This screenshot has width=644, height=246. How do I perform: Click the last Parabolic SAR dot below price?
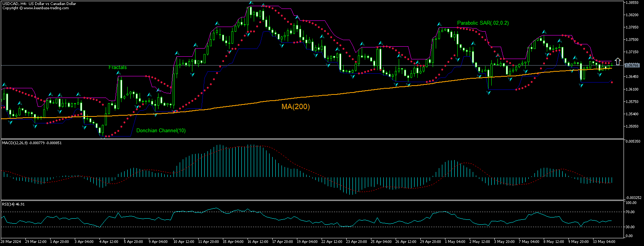coord(612,82)
